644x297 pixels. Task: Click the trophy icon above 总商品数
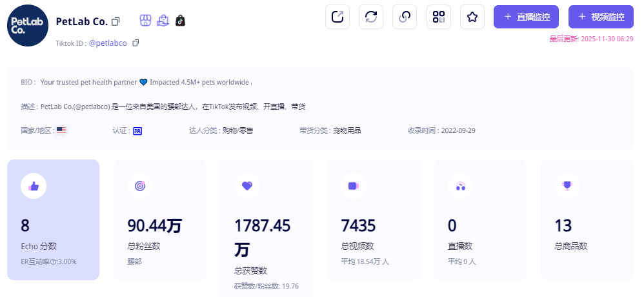(x=567, y=186)
